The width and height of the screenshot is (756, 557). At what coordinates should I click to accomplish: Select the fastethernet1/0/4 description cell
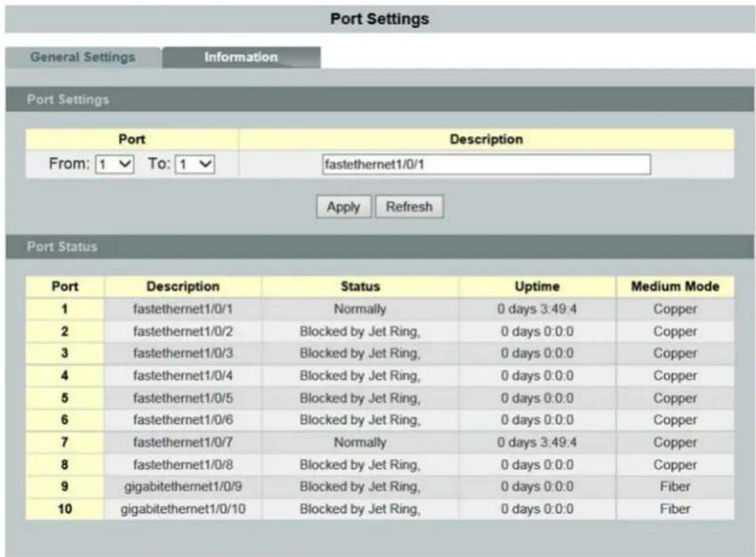(183, 376)
